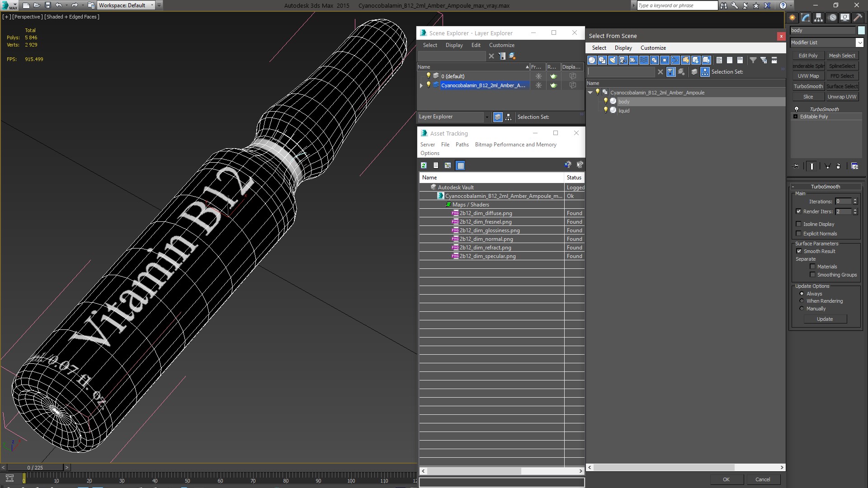The height and width of the screenshot is (488, 868).
Task: Click Select Invert icon in Select From Scene
Action: [740, 60]
